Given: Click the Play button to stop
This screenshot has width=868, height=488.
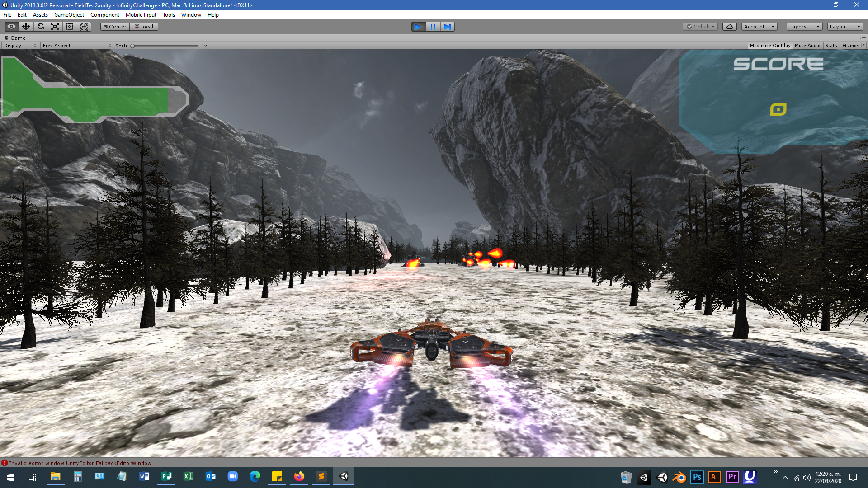Looking at the screenshot, I should point(418,27).
